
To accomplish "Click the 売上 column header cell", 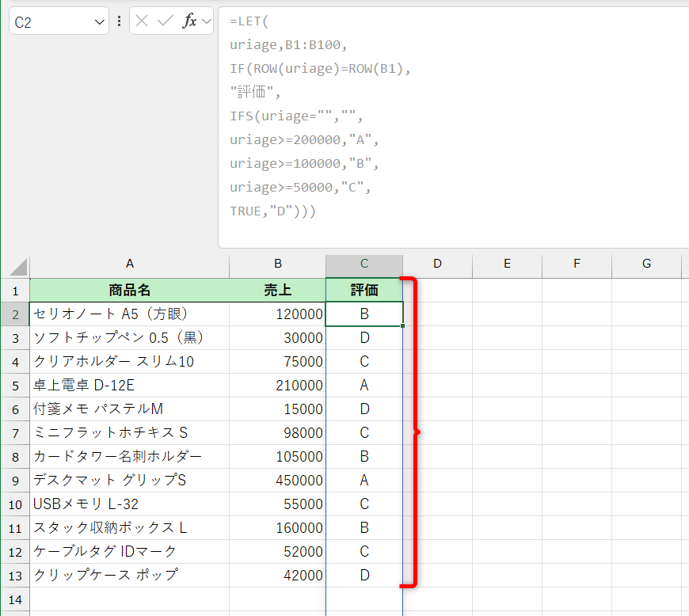I will (x=277, y=289).
